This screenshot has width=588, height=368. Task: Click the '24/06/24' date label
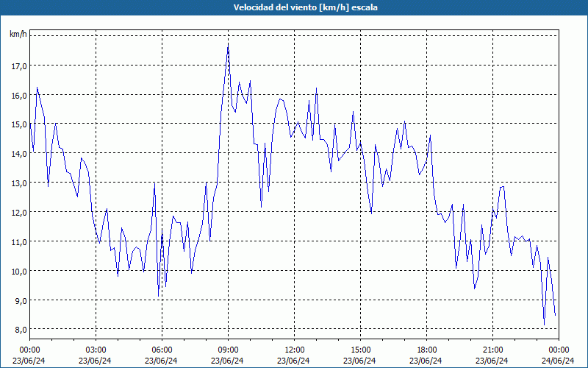[x=559, y=361]
